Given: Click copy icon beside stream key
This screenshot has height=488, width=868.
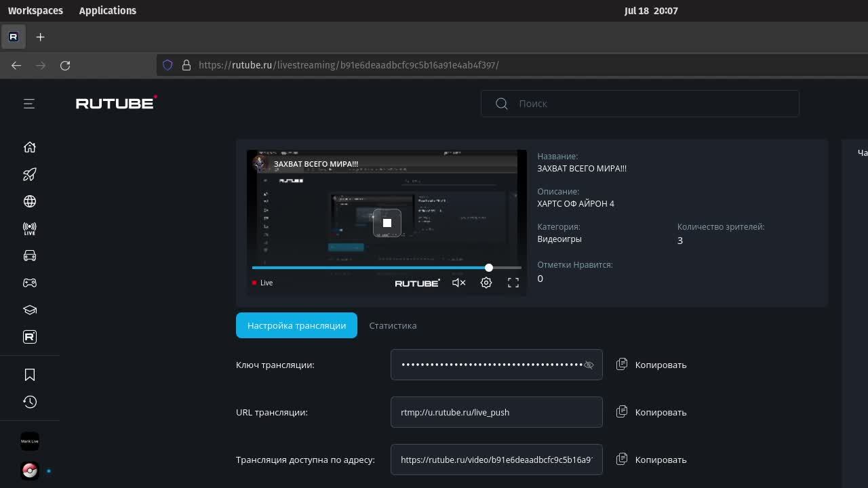Looking at the screenshot, I should [622, 365].
